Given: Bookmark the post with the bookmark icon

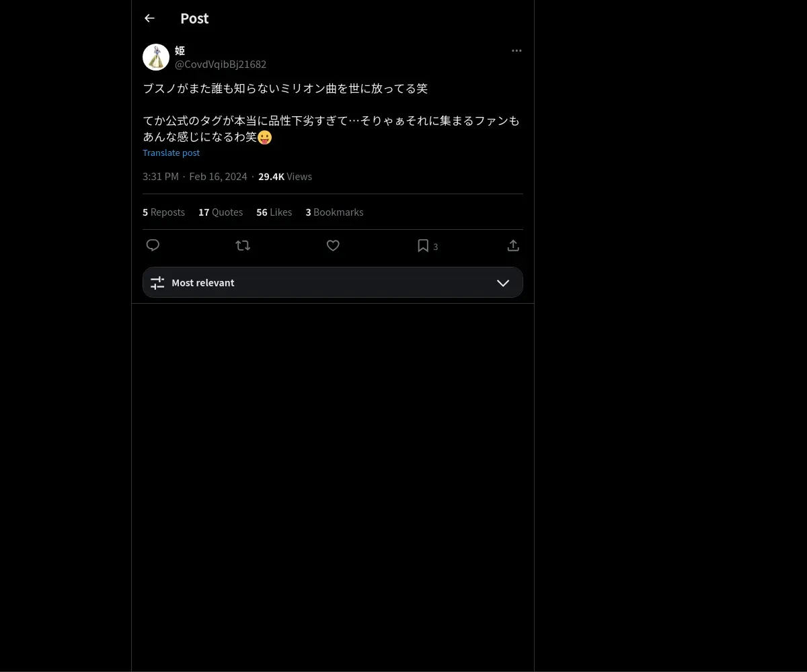Looking at the screenshot, I should (x=423, y=246).
